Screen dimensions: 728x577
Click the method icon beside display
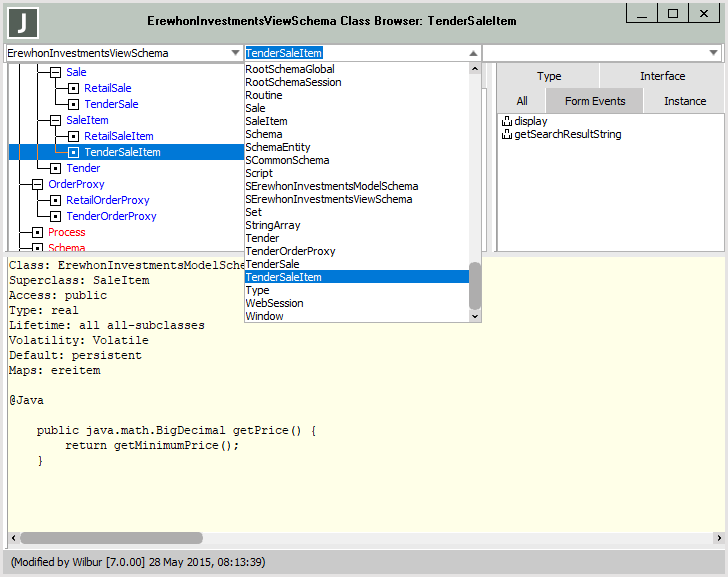pos(507,121)
